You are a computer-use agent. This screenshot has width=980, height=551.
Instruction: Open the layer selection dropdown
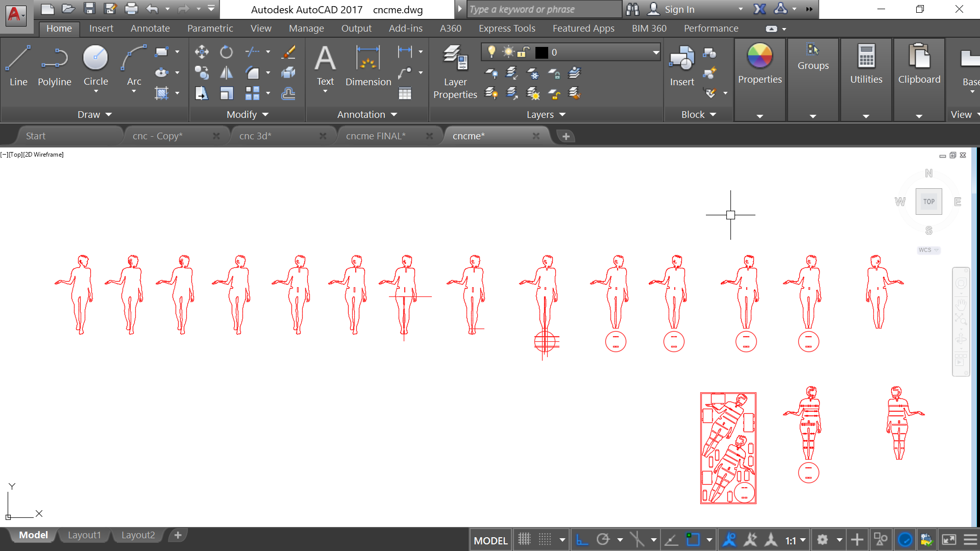(x=655, y=52)
